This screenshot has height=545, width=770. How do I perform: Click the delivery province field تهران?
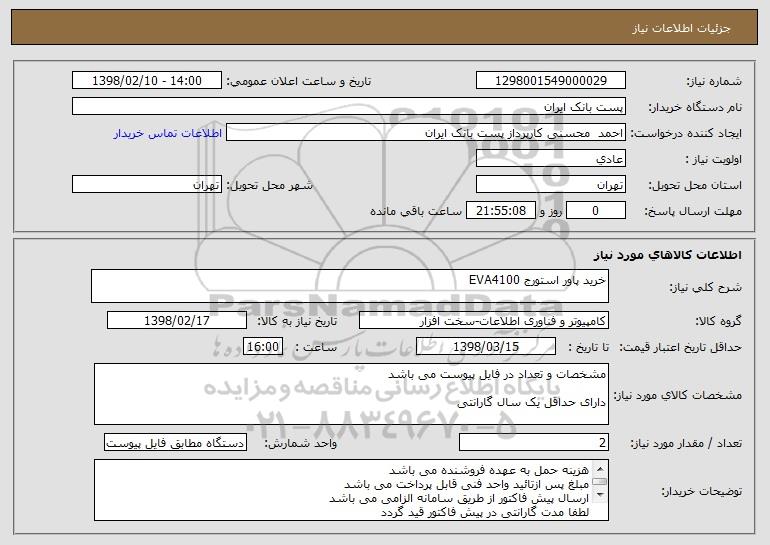tap(550, 185)
